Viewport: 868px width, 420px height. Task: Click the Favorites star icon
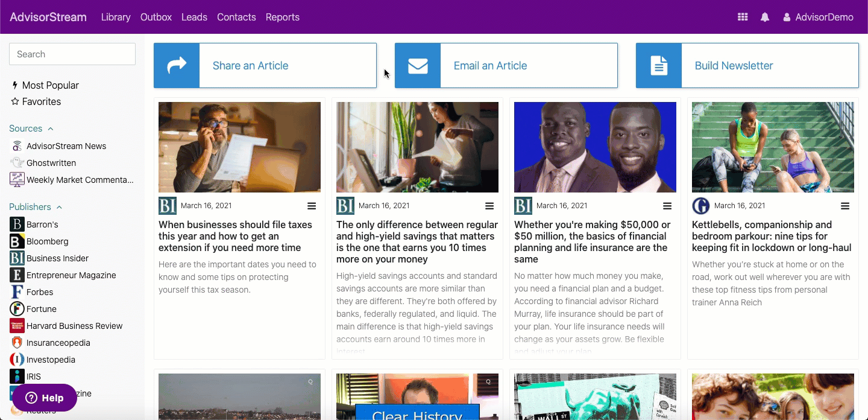point(15,101)
